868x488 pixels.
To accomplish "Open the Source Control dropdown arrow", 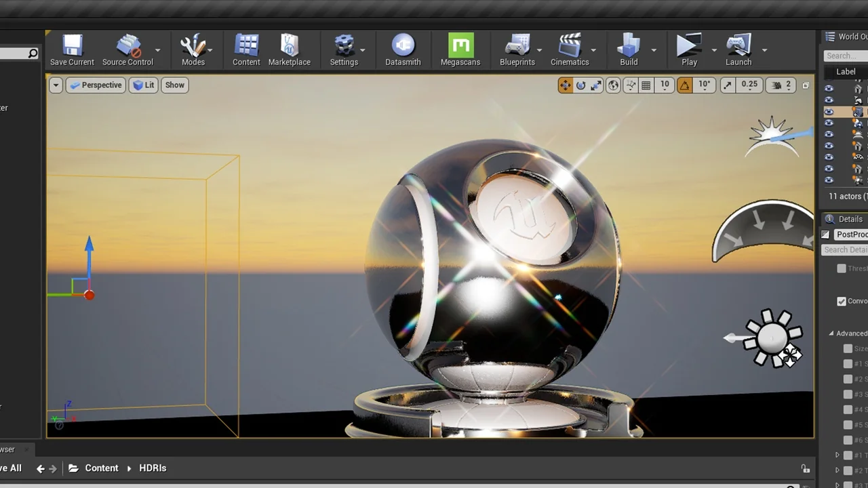I will tap(158, 50).
